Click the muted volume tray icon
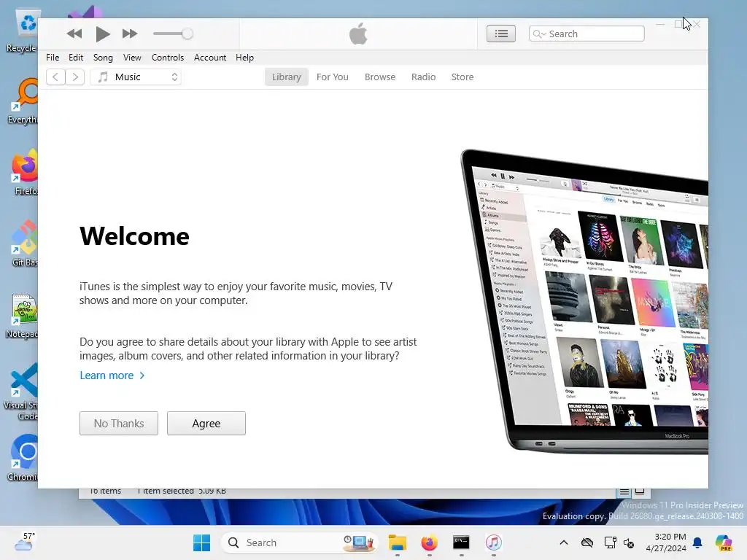This screenshot has width=747, height=560. click(629, 542)
